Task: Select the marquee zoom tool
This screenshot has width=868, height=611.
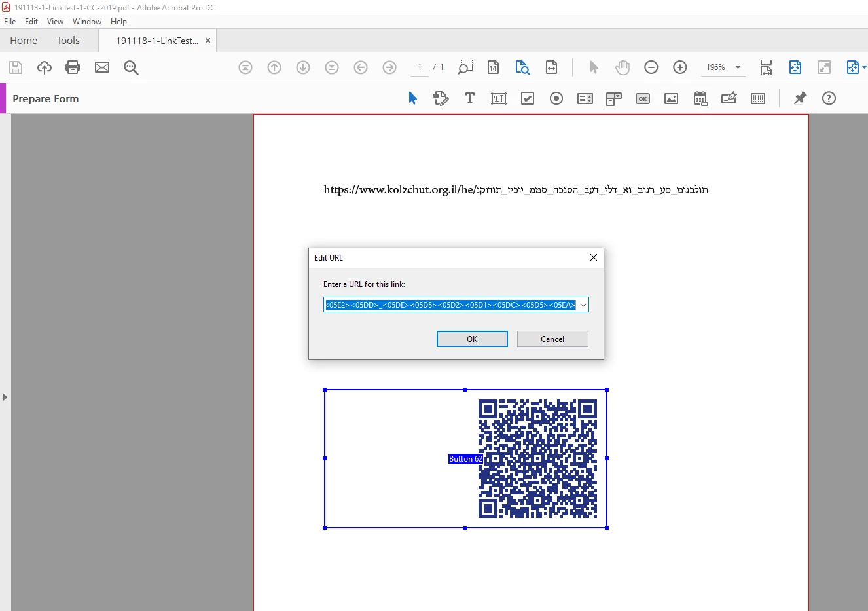Action: click(465, 67)
